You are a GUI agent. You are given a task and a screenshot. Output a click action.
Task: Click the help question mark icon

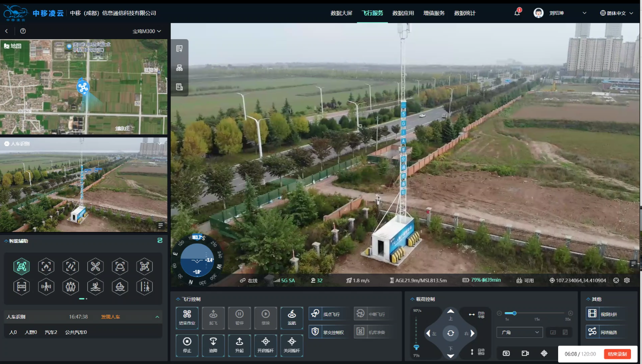click(x=23, y=31)
